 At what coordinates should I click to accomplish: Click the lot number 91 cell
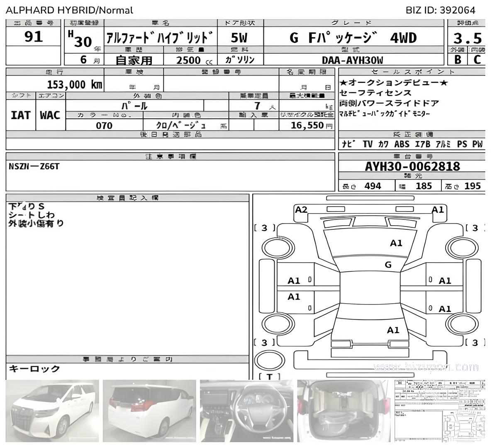33,37
